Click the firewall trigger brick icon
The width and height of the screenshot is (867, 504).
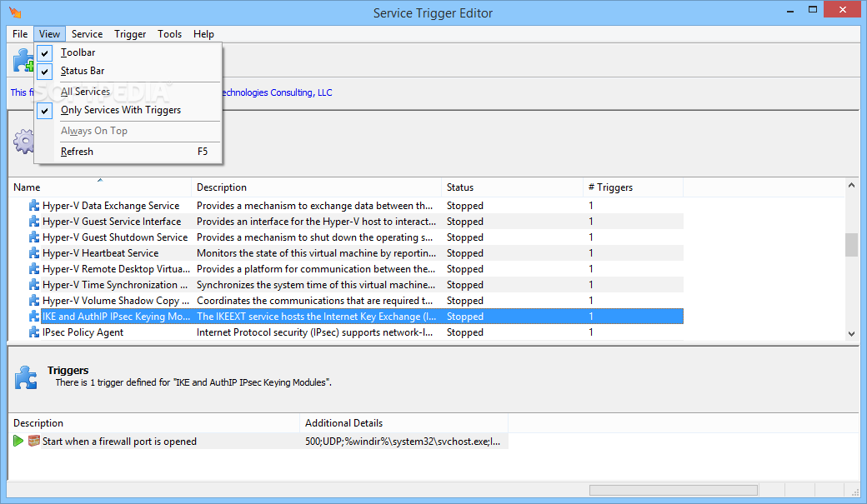point(33,441)
